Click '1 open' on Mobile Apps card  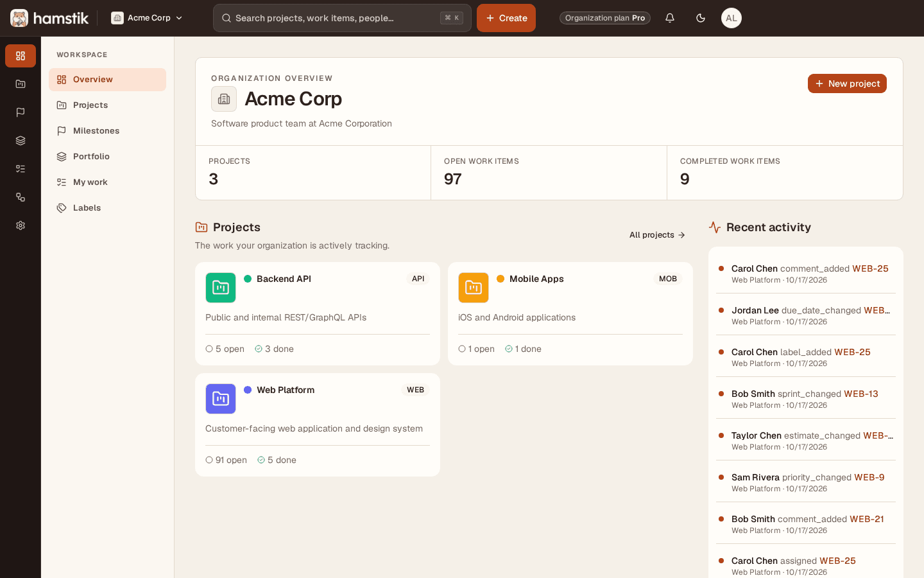pos(477,349)
